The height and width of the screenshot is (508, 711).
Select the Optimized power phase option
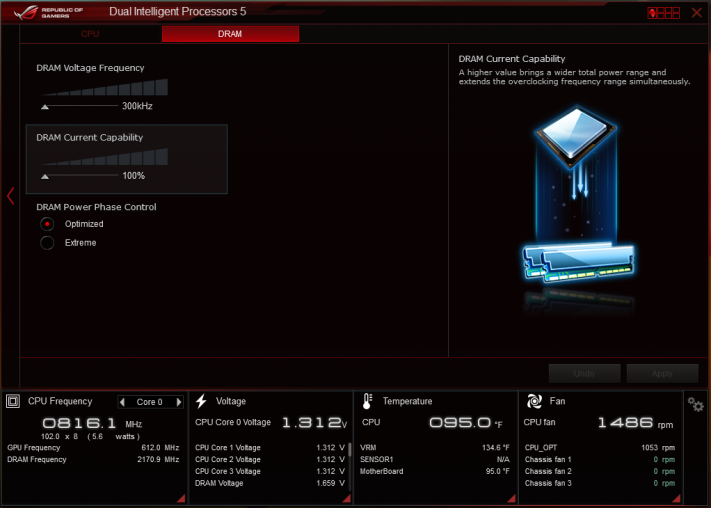47,224
